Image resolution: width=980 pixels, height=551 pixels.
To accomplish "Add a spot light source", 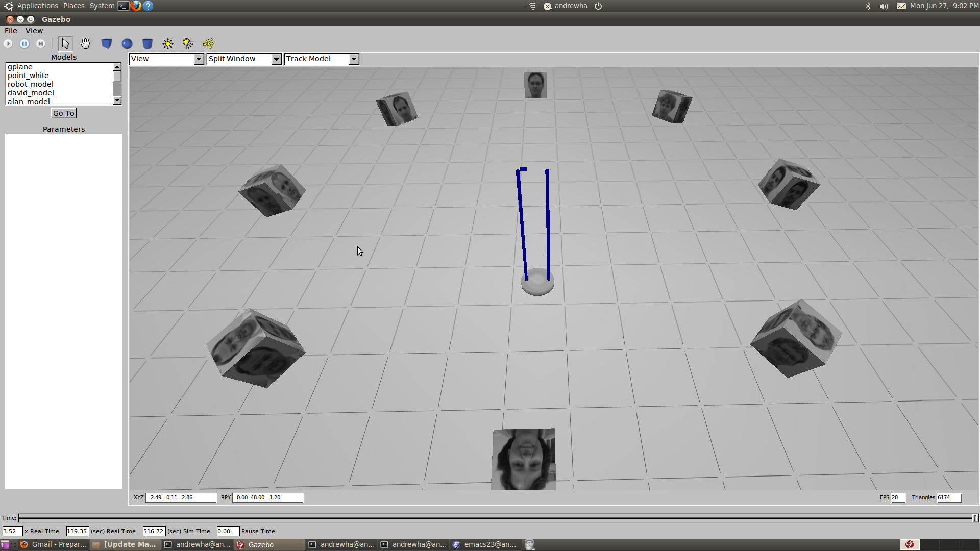I will pos(188,43).
